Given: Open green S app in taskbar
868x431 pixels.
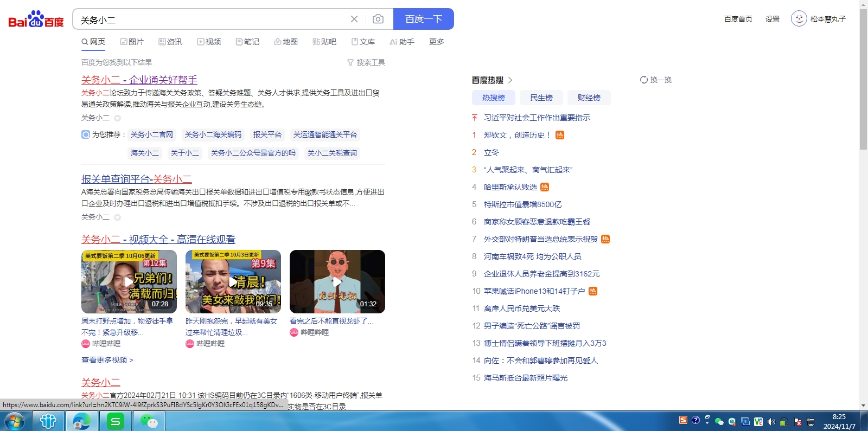Looking at the screenshot, I should pos(115,421).
